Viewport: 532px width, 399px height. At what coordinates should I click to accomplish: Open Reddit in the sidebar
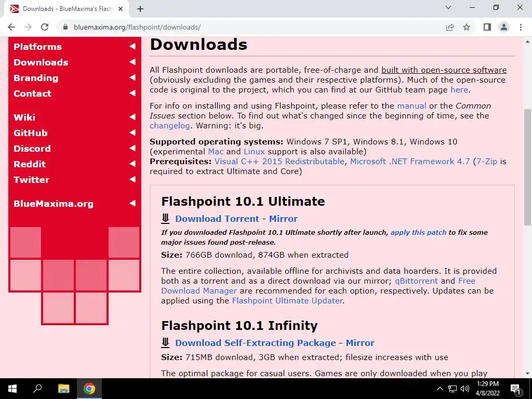pyautogui.click(x=30, y=164)
